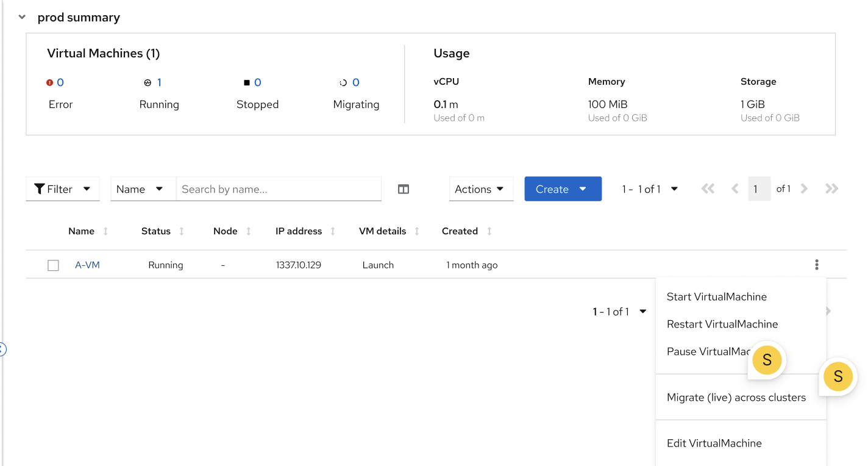Go to the first page arrow

[708, 189]
